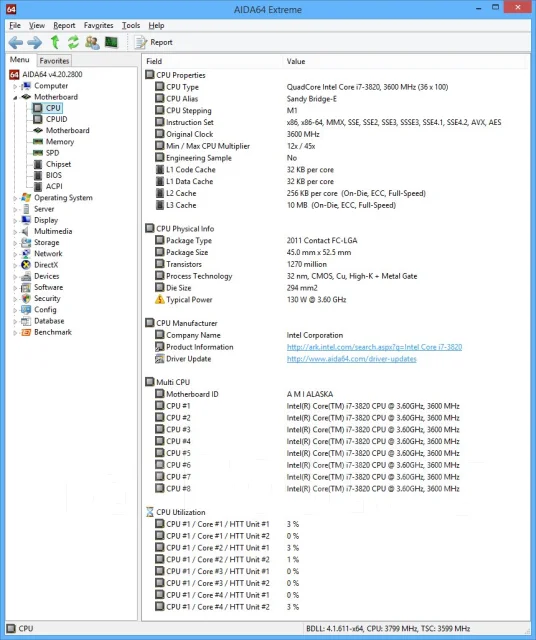Select the CPU item in the tree
The height and width of the screenshot is (640, 536).
(53, 108)
